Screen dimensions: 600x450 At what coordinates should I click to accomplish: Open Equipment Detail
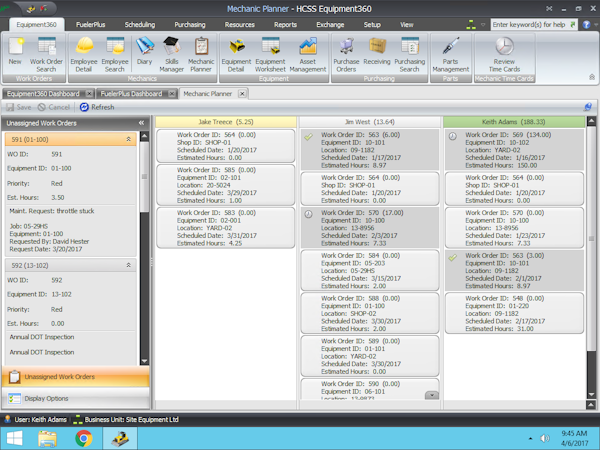[x=236, y=54]
